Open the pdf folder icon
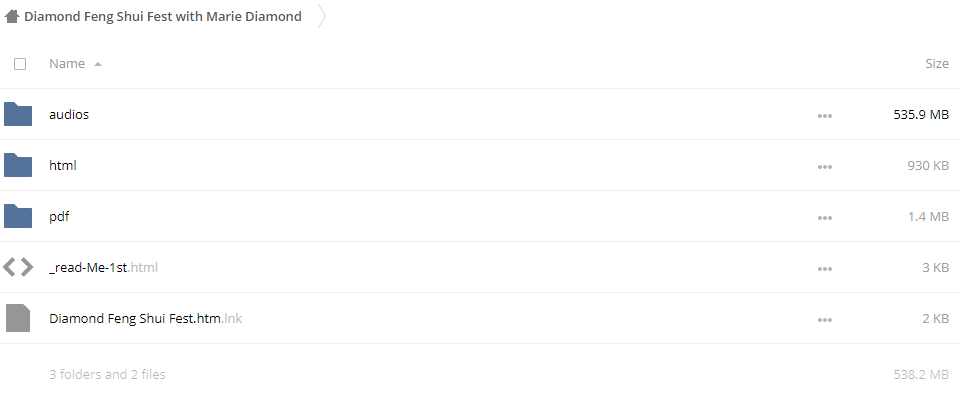 point(18,216)
